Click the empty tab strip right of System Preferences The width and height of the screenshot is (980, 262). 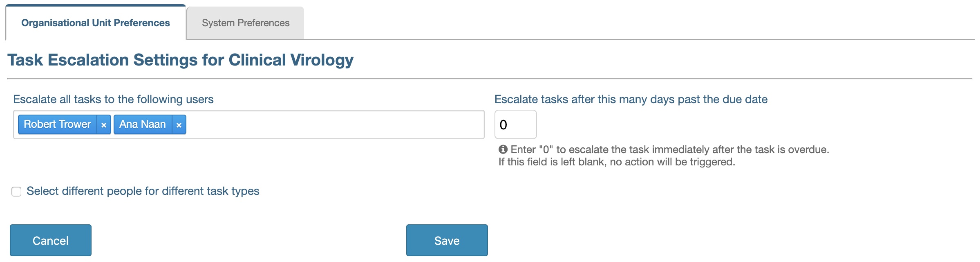[x=613, y=23]
